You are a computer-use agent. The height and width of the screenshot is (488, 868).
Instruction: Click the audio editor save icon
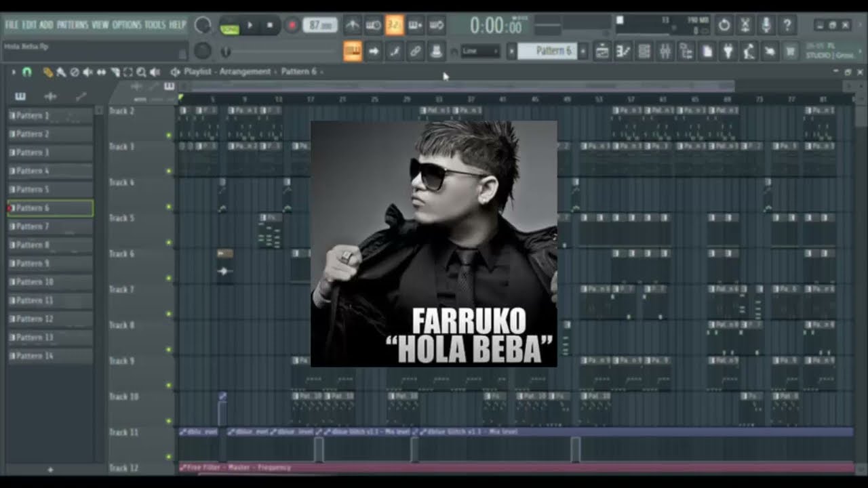point(745,25)
